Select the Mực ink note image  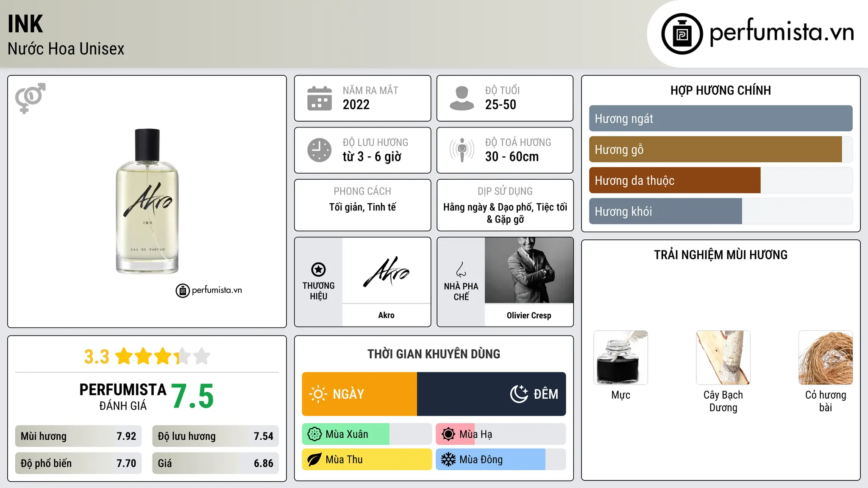[x=621, y=358]
